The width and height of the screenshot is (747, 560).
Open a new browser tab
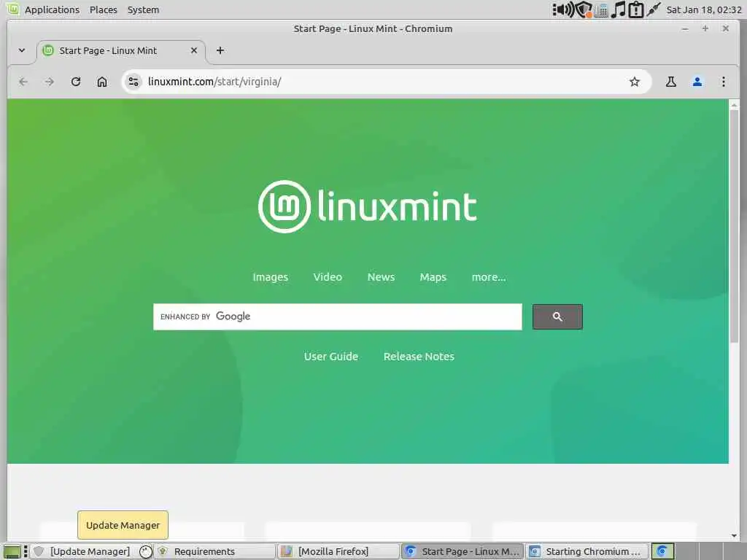pyautogui.click(x=220, y=50)
